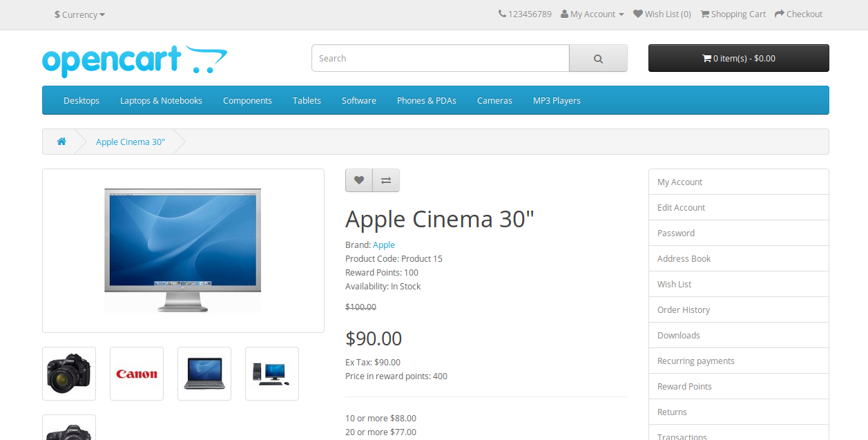Click the OpenCart logo
Image resolution: width=868 pixels, height=440 pixels.
(135, 59)
